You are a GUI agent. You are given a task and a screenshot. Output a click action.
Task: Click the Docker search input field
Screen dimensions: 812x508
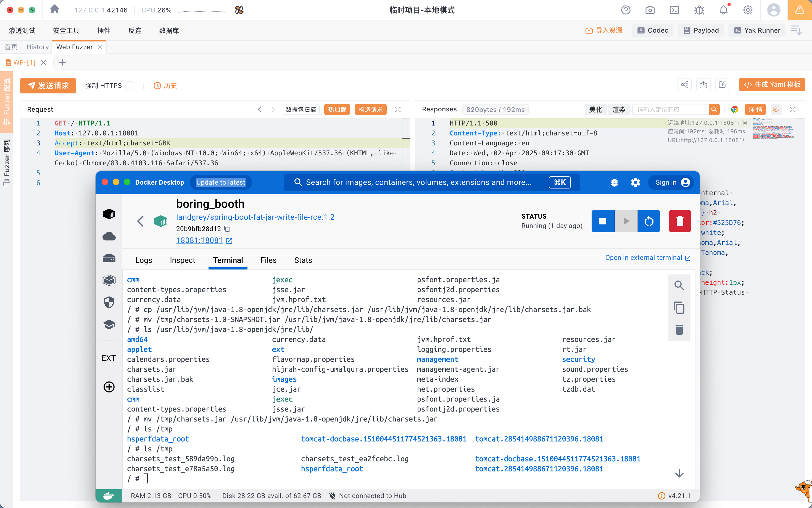click(x=418, y=182)
